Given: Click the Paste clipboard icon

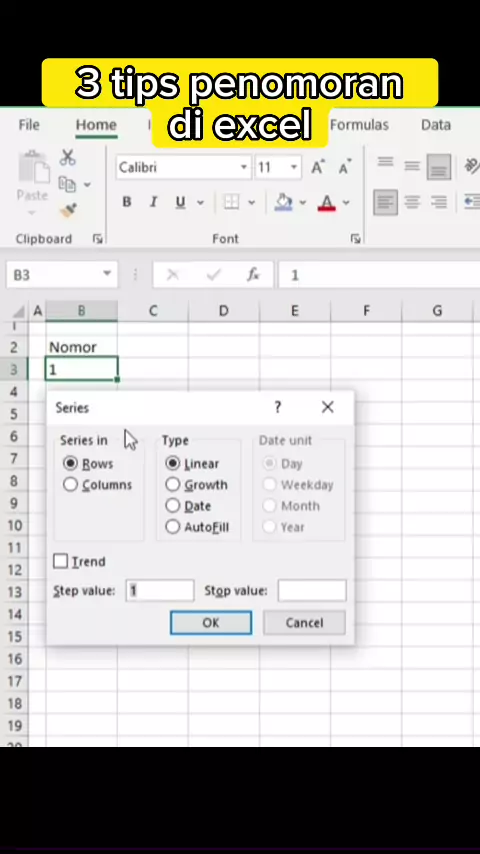Looking at the screenshot, I should 32,167.
